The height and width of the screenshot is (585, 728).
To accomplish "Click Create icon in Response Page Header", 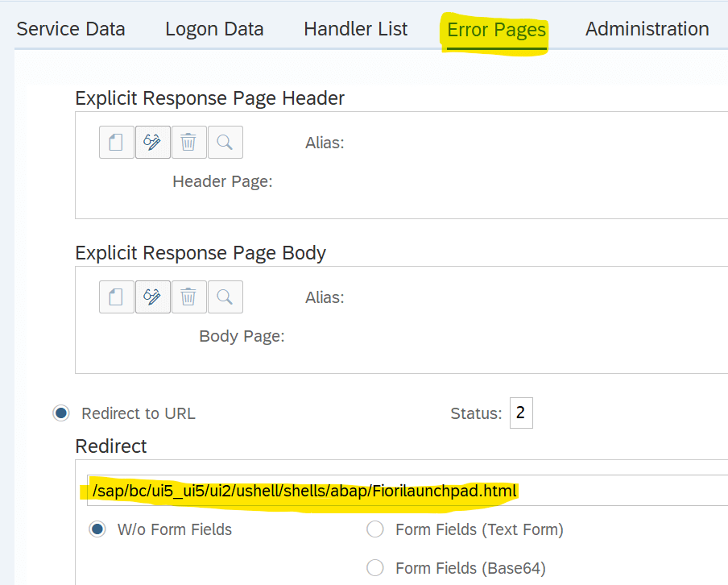I will pos(117,142).
